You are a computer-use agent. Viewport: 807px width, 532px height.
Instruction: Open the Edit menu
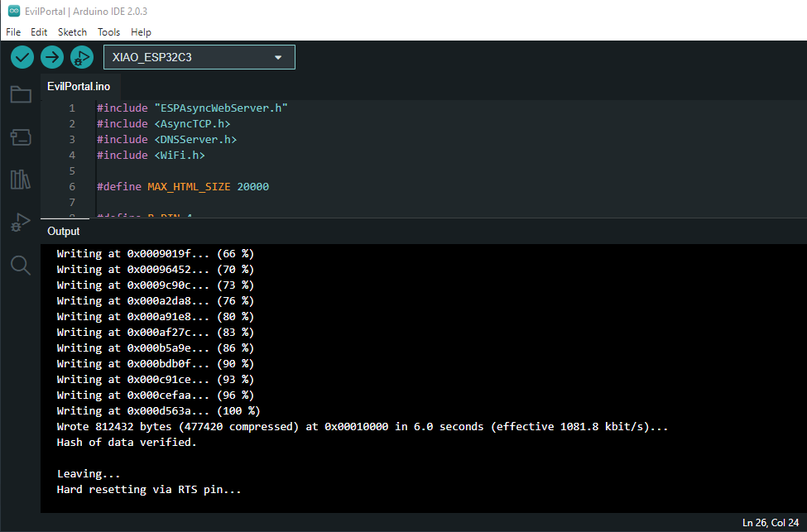[x=39, y=32]
